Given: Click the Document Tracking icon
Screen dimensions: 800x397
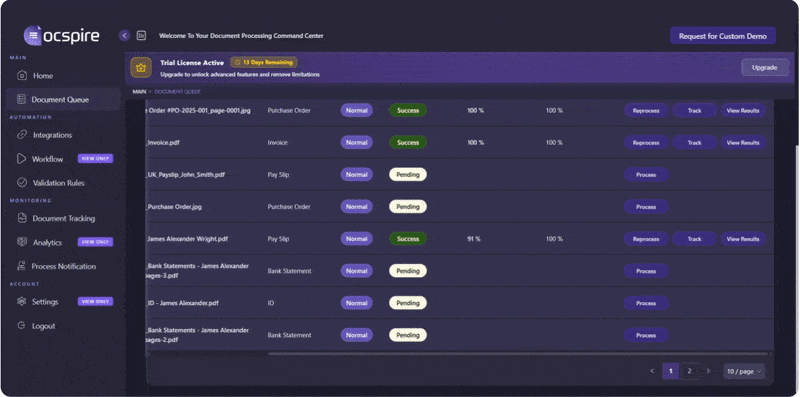Looking at the screenshot, I should (x=22, y=218).
